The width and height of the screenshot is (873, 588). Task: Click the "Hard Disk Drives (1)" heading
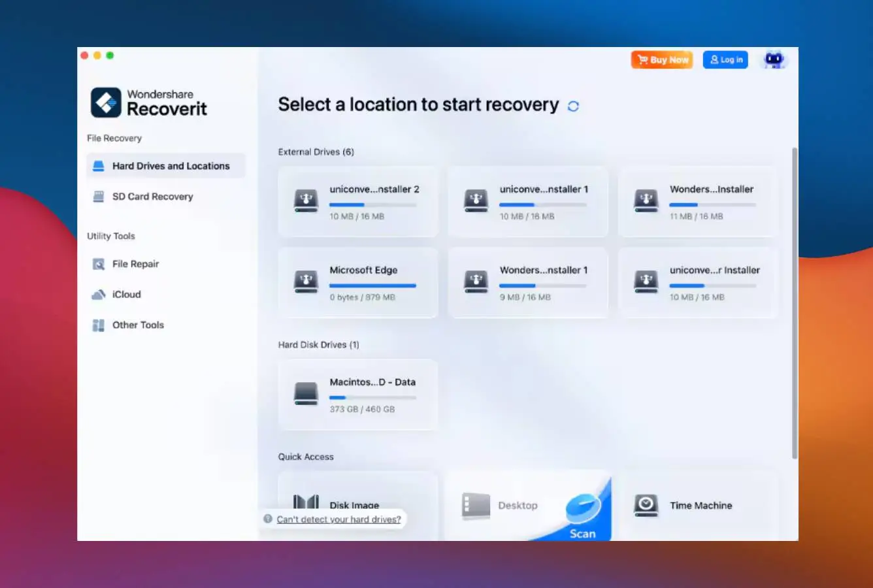pyautogui.click(x=319, y=344)
